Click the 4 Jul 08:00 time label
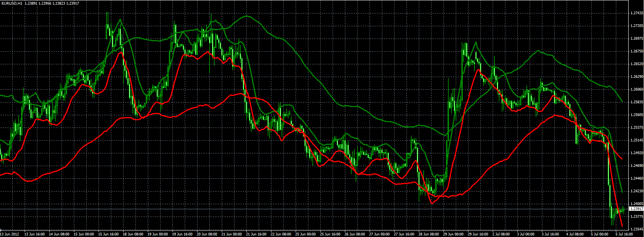The height and width of the screenshot is (237, 644). click(x=575, y=234)
